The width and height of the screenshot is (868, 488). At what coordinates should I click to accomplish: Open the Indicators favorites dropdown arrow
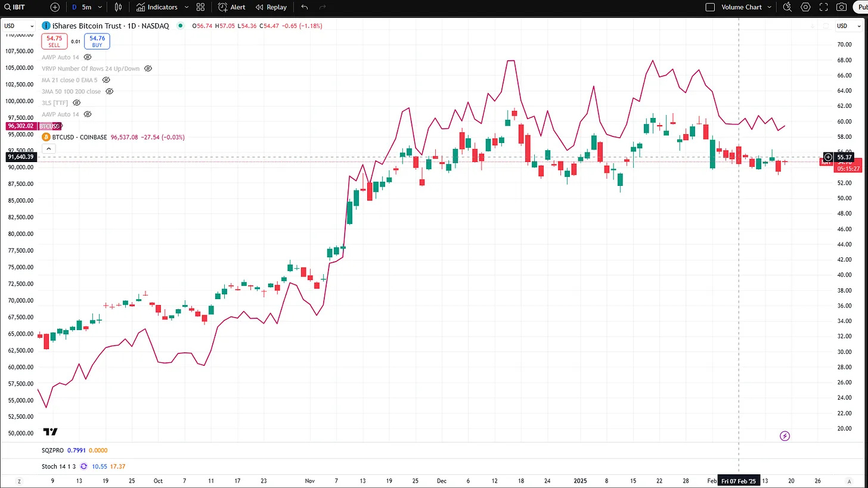[x=187, y=7]
